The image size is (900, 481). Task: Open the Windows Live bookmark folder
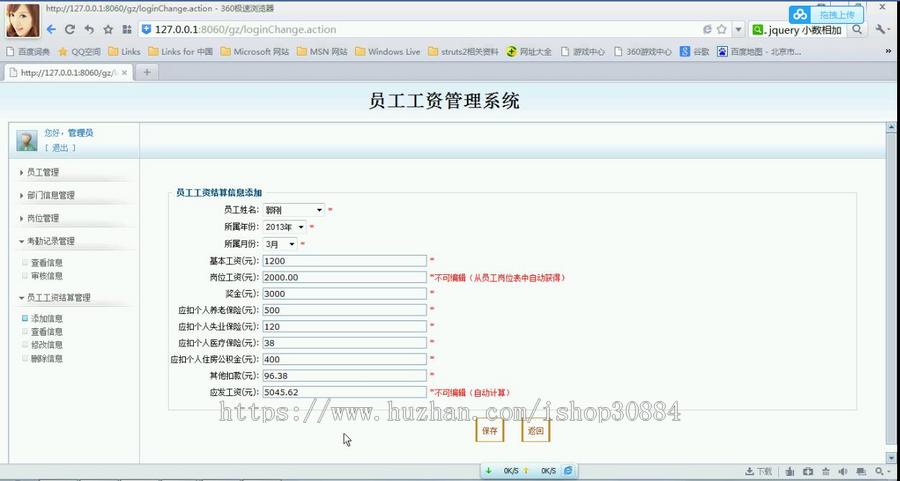tap(388, 52)
